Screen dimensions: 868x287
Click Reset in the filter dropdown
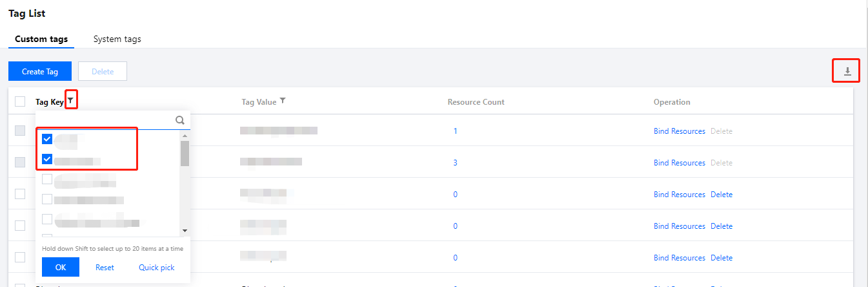point(105,267)
